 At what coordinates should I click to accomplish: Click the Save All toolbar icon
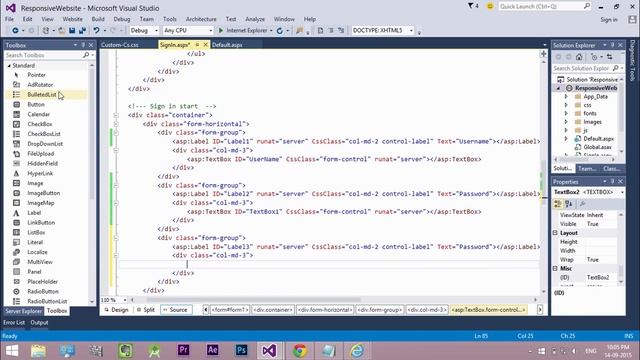tap(82, 31)
